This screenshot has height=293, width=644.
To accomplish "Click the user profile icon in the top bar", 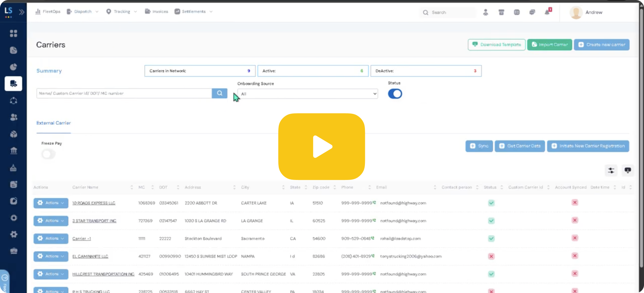I will 486,12.
